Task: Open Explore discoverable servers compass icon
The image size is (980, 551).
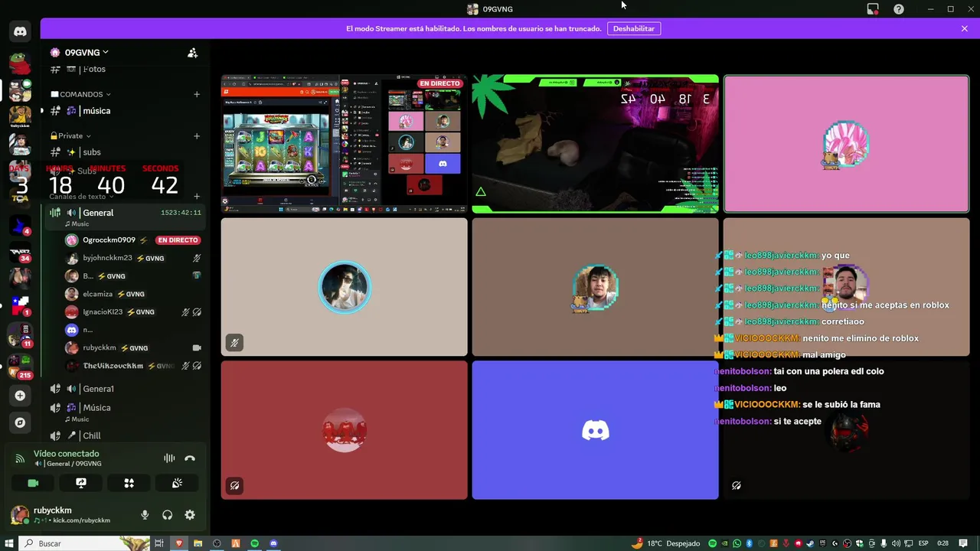Action: (20, 422)
